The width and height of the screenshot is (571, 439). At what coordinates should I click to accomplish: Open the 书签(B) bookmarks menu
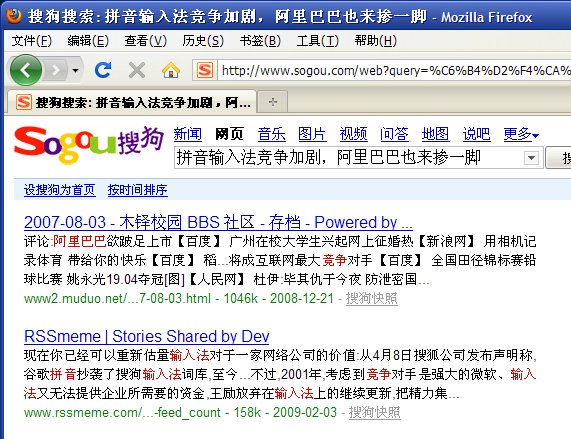[x=260, y=40]
